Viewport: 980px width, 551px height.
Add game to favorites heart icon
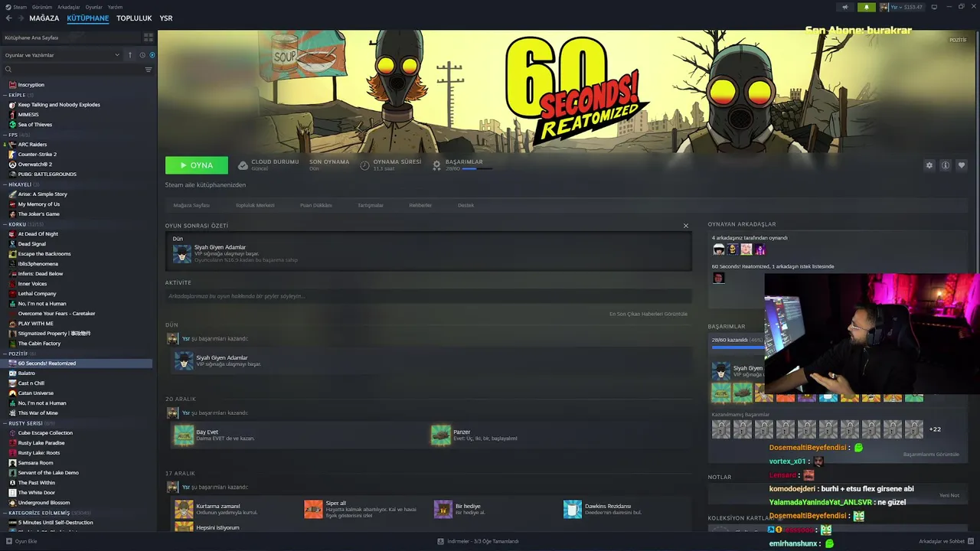pos(962,165)
